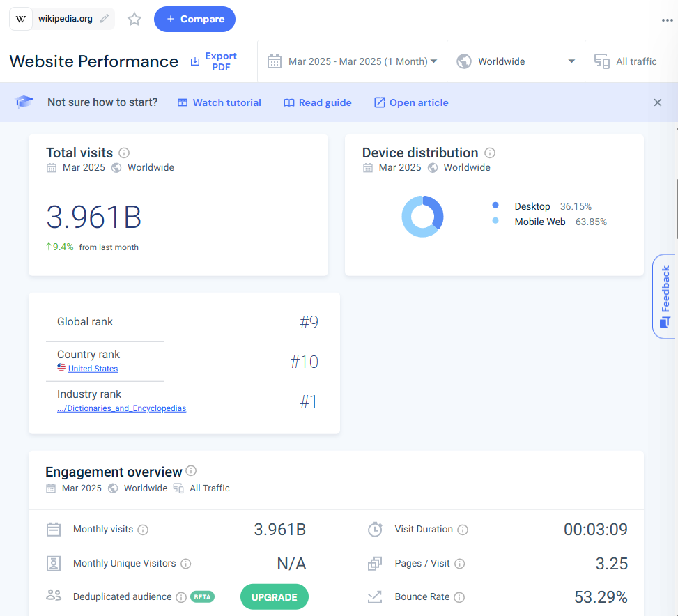Click the Global rank #9 value
Image resolution: width=678 pixels, height=616 pixels.
tap(309, 322)
